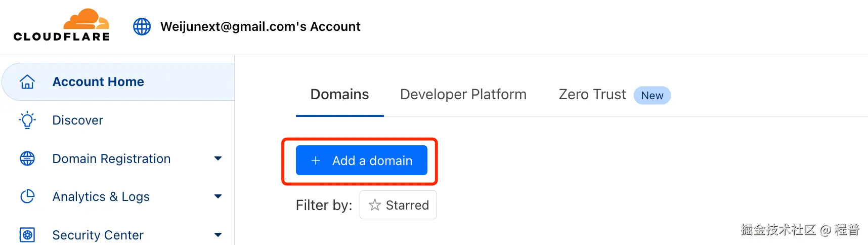Image resolution: width=868 pixels, height=245 pixels.
Task: Click the Discover lightbulb icon
Action: pos(27,120)
